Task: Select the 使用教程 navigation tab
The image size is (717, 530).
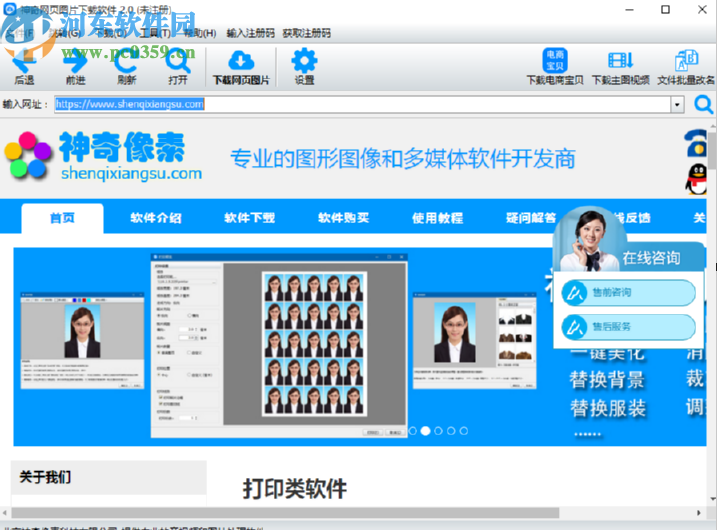Action: (x=438, y=218)
